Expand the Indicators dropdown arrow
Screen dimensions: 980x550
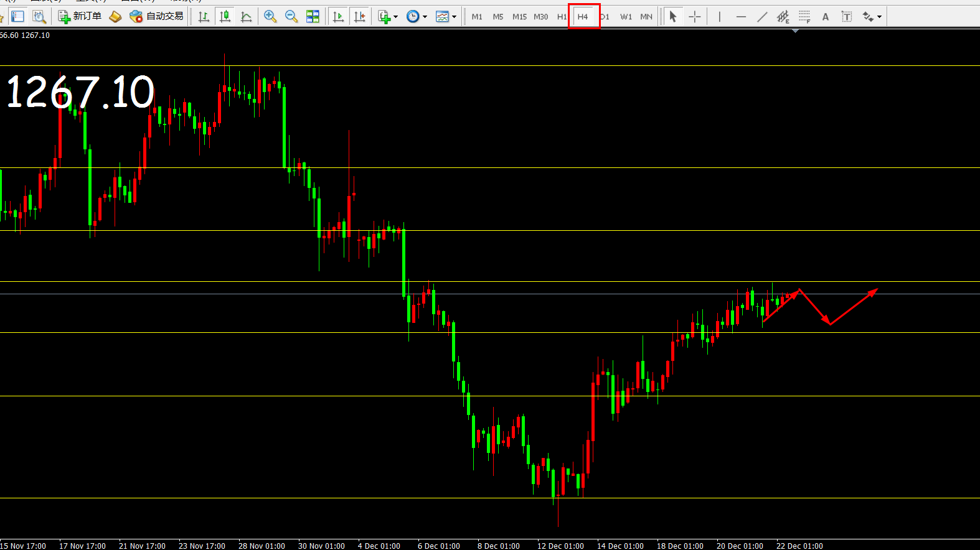396,17
